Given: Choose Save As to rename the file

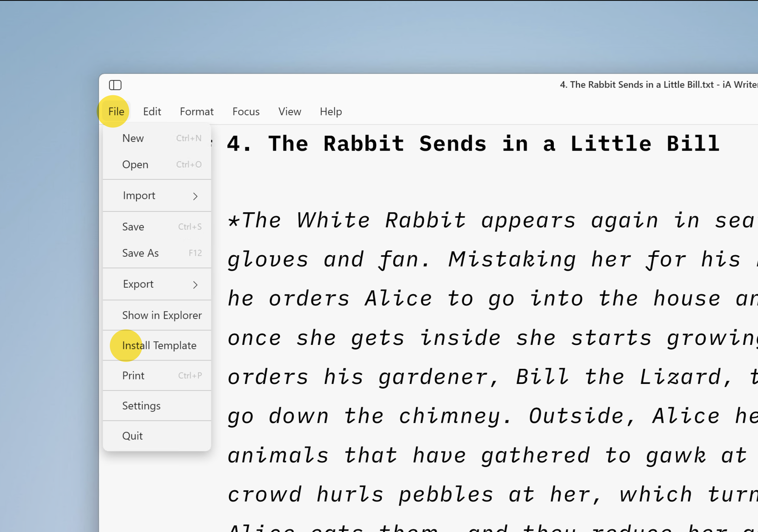Looking at the screenshot, I should pos(141,253).
